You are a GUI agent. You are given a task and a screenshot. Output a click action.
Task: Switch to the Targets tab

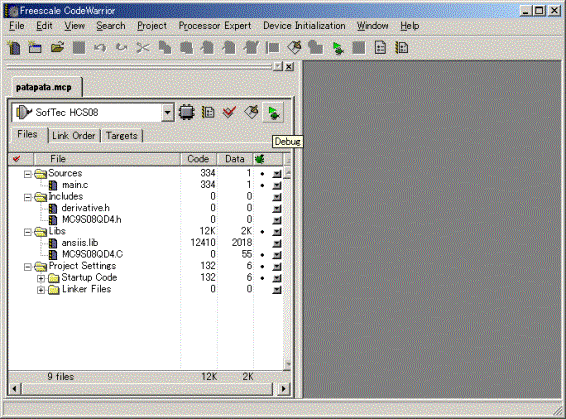122,136
